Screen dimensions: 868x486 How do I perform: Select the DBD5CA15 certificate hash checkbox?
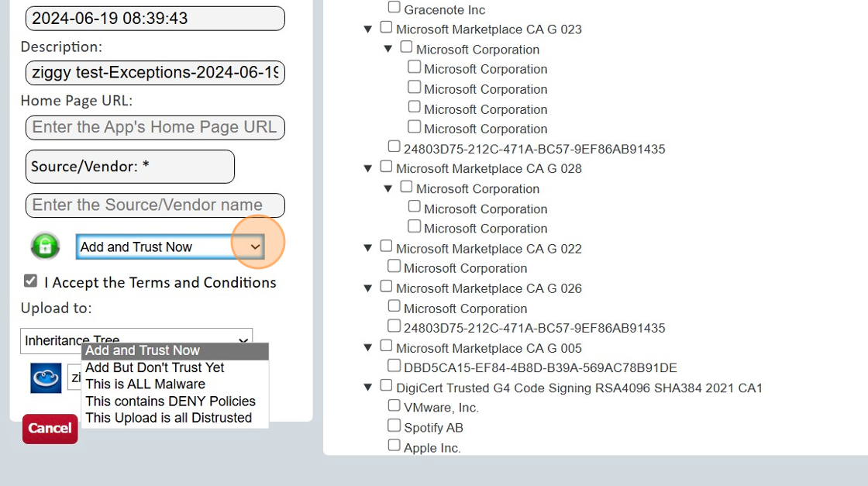coord(394,365)
